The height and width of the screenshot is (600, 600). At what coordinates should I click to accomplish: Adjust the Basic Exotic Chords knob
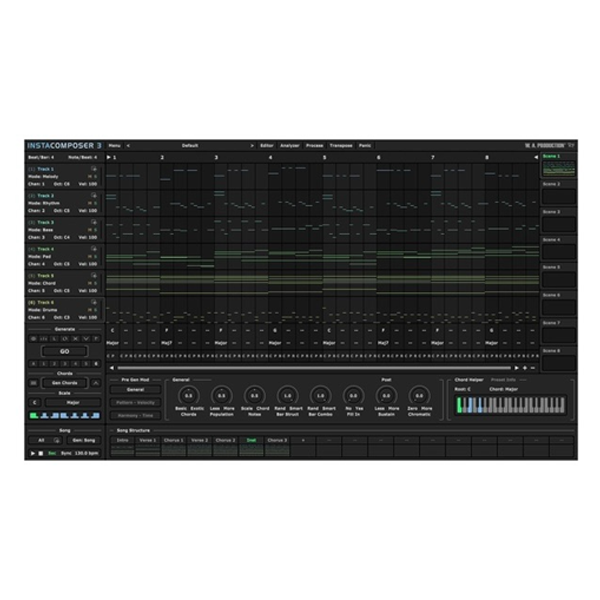tap(188, 395)
